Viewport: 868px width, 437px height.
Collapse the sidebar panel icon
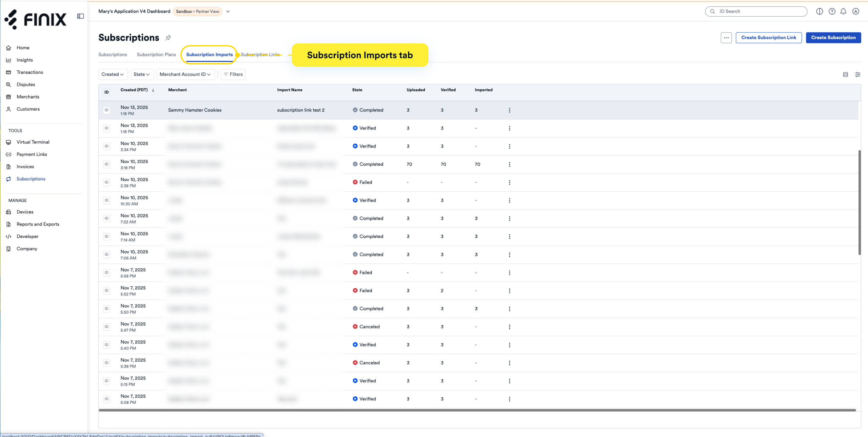(x=80, y=16)
